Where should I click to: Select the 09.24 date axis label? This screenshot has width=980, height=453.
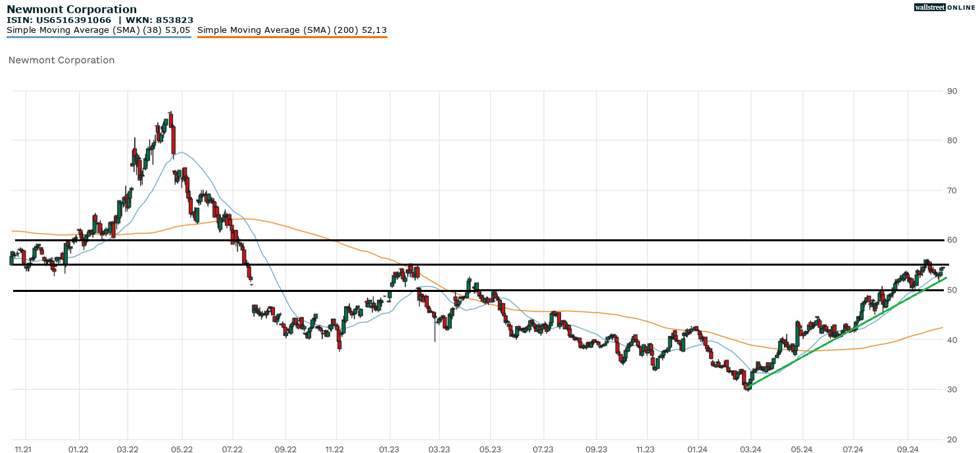click(x=907, y=449)
